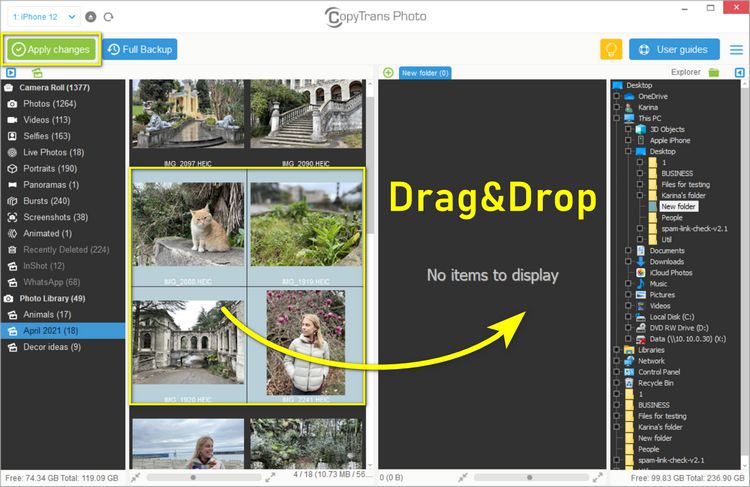The image size is (750, 487).
Task: Click the green Explorer folder icon
Action: click(x=714, y=72)
